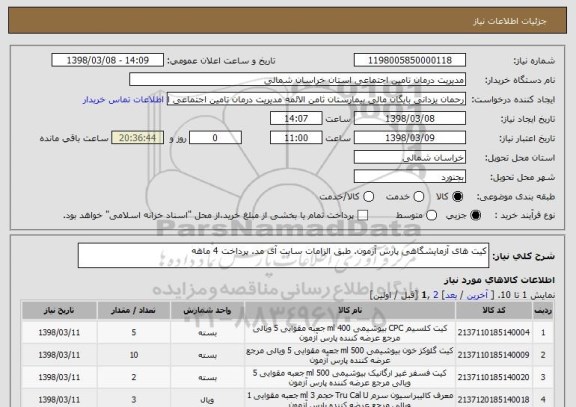
Task: Go to page 2 of items
Action: tap(436, 295)
